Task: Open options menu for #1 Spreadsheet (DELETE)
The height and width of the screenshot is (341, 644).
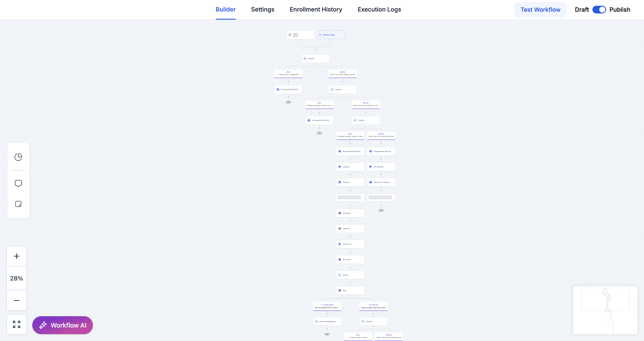Action: click(x=300, y=90)
